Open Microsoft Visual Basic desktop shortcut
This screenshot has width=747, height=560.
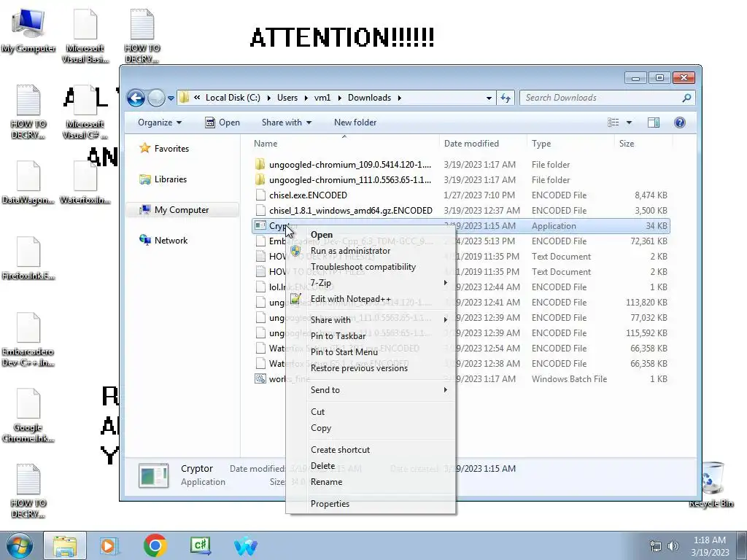pyautogui.click(x=85, y=37)
